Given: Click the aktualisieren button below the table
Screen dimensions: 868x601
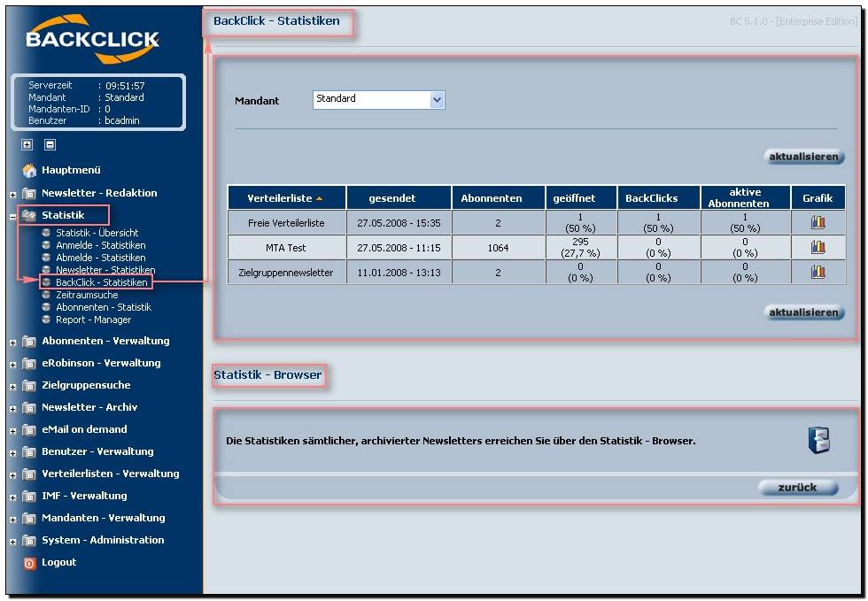Looking at the screenshot, I should [804, 312].
